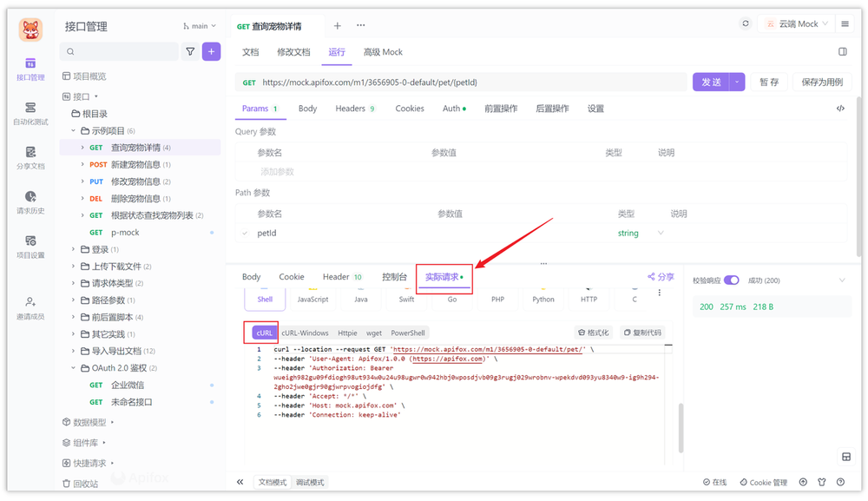The height and width of the screenshot is (501, 868).
Task: Open the 请求历史 sidebar section
Action: point(30,202)
